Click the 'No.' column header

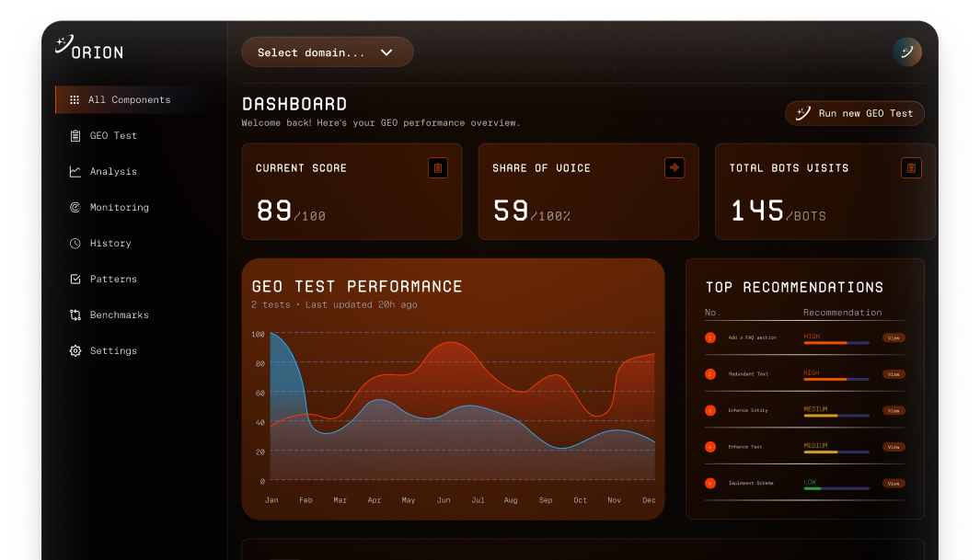[x=712, y=312]
